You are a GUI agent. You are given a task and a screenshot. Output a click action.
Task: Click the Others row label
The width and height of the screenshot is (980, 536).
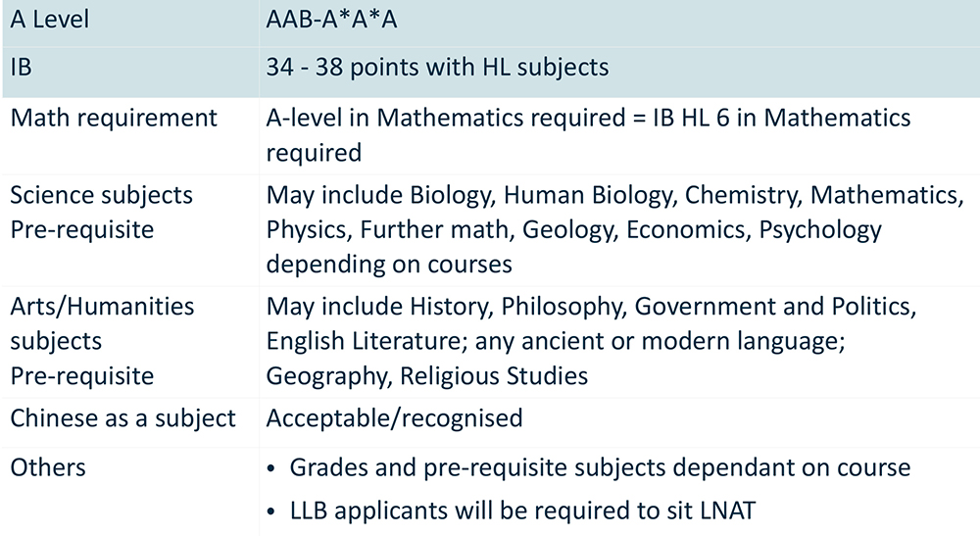48,467
